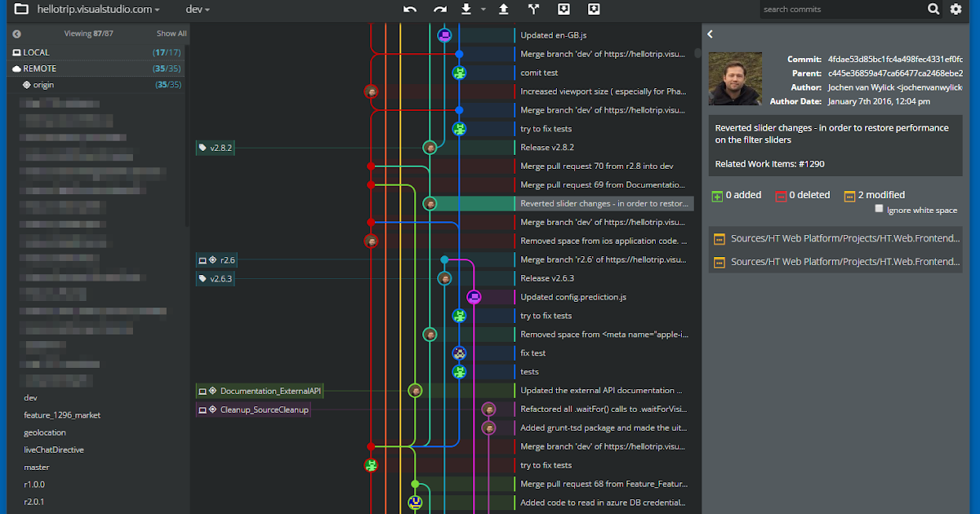Click the back arrow in commit details panel
980x514 pixels.
[710, 33]
